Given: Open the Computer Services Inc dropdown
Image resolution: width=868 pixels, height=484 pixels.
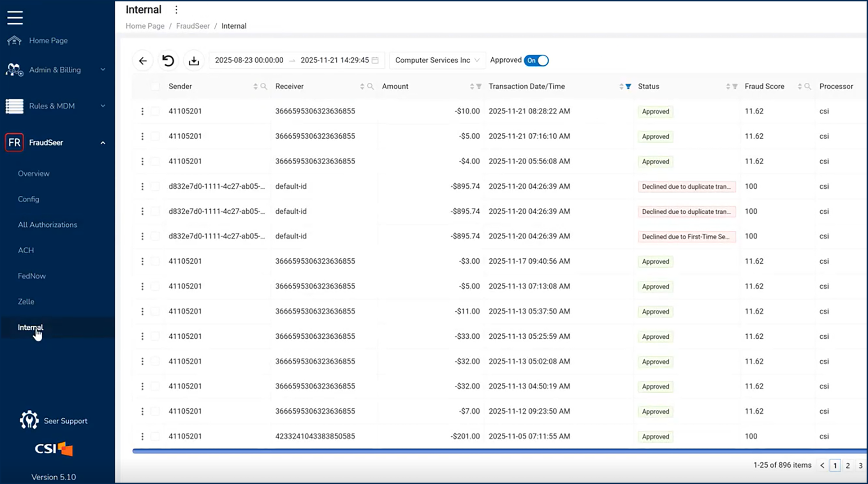Looking at the screenshot, I should [x=437, y=60].
